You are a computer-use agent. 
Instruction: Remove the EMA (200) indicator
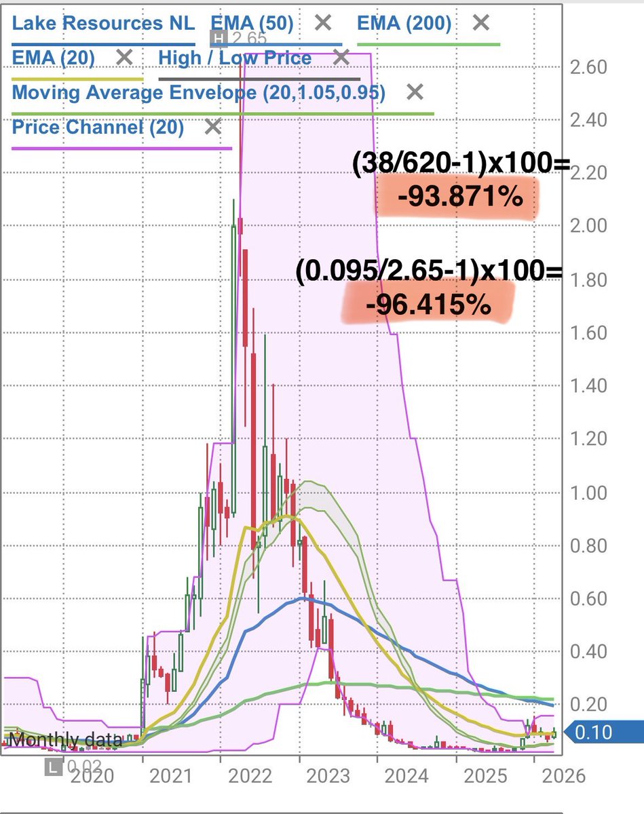[480, 23]
